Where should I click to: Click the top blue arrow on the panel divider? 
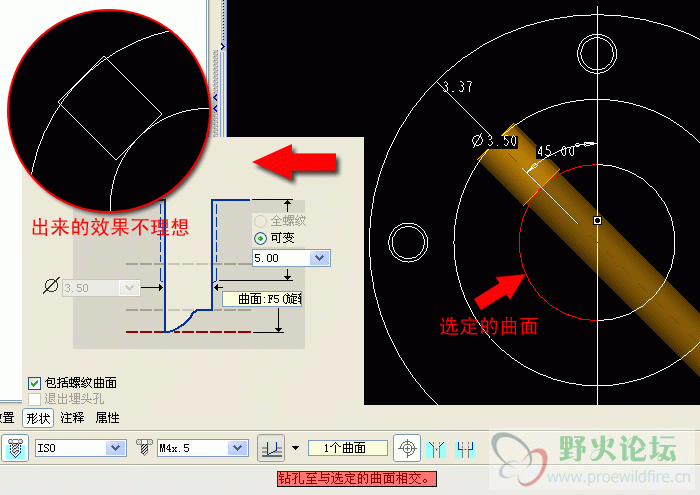click(222, 46)
